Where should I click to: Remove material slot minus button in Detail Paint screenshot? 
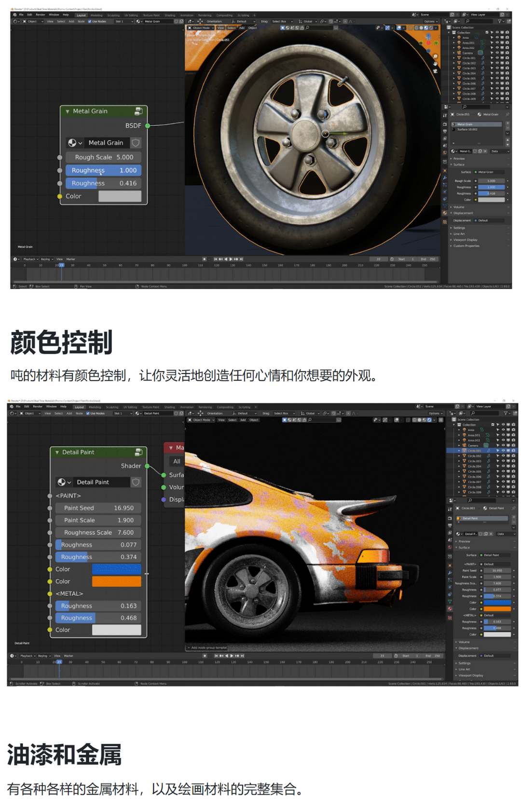point(514,522)
